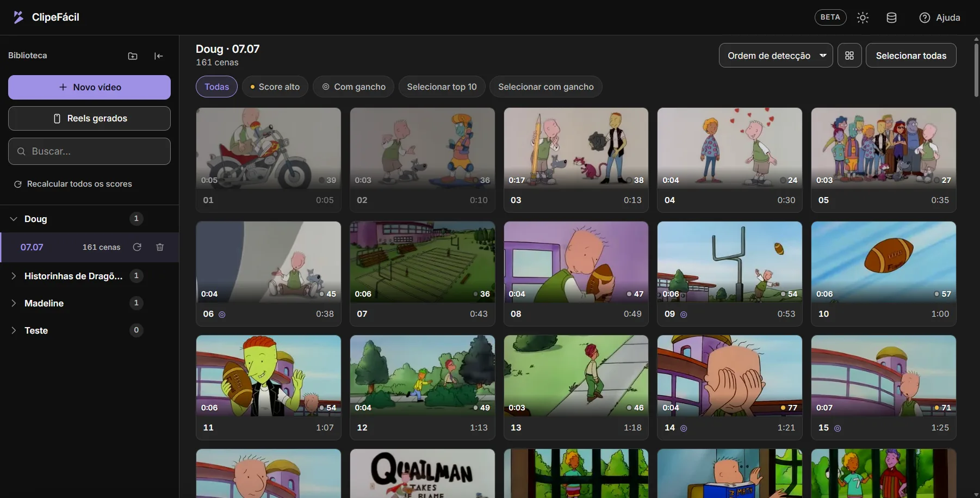
Task: Click the Teste folder count badge showing 0
Action: point(137,330)
